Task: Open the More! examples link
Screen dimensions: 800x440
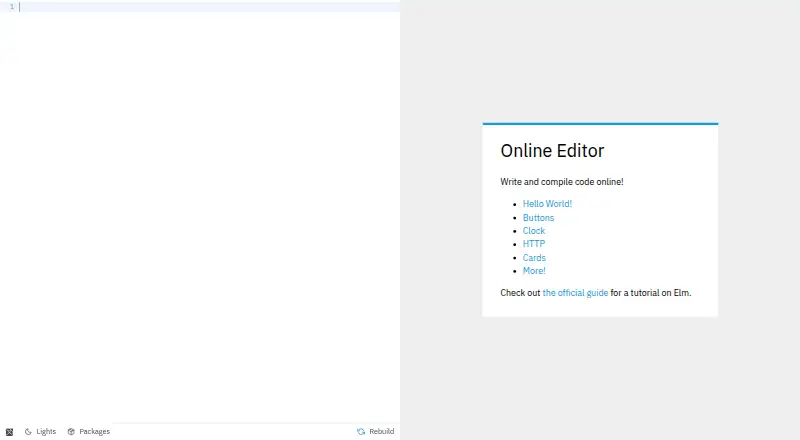Action: tap(534, 271)
